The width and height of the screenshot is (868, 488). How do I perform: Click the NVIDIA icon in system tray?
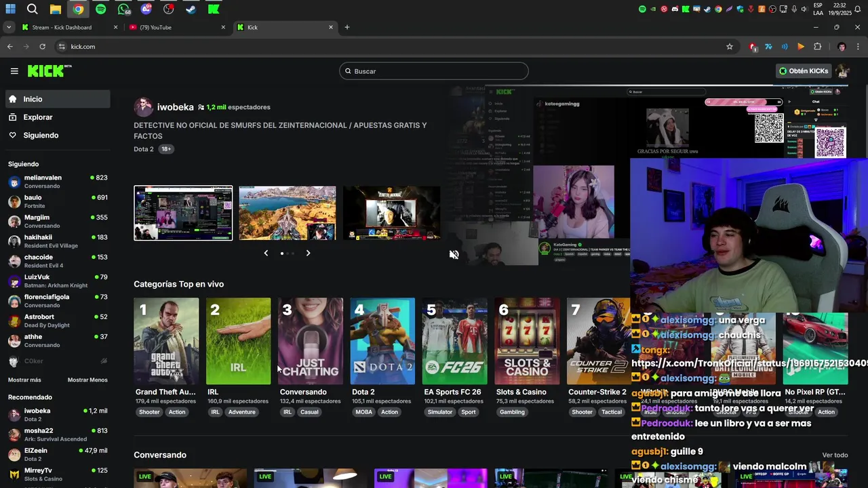(653, 9)
